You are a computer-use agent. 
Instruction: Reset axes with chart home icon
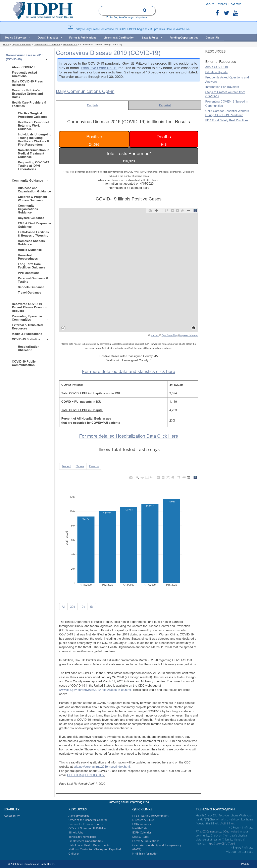point(173,477)
